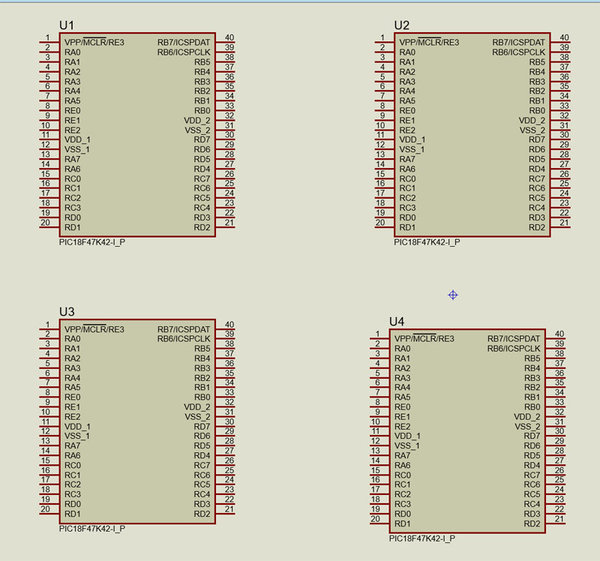Click the RB6/ICSPCLK pin label on U2
600x561 pixels.
point(519,52)
